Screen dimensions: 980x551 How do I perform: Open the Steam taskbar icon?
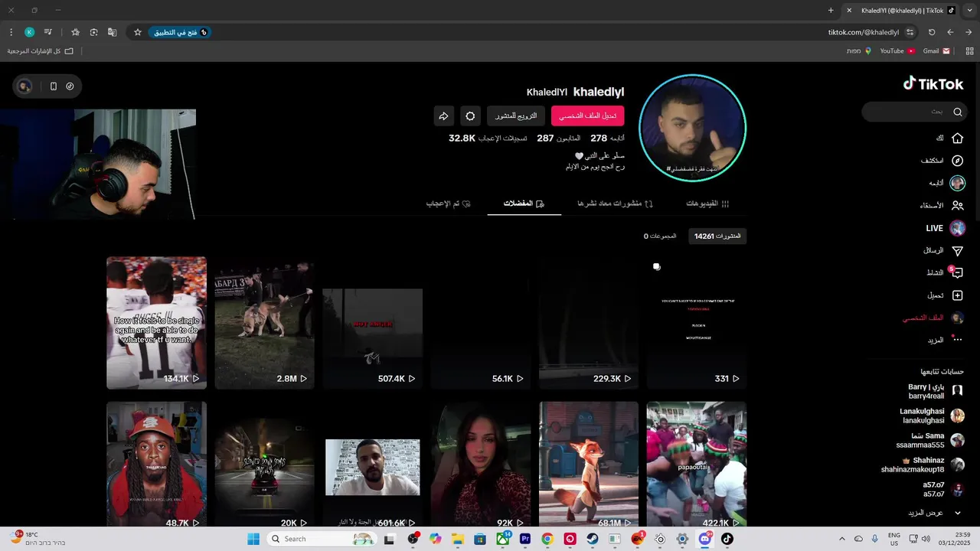click(593, 539)
